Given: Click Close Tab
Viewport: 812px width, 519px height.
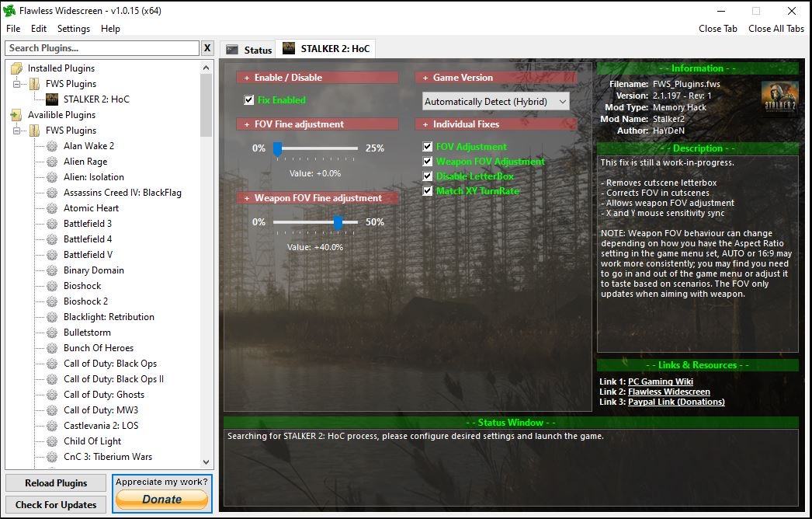Looking at the screenshot, I should (x=718, y=29).
